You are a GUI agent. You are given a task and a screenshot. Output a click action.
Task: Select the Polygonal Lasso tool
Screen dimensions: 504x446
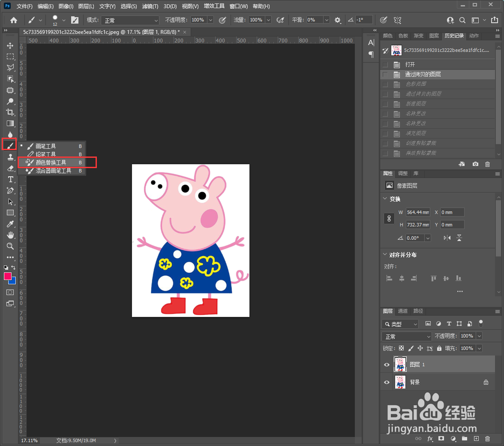coord(10,67)
